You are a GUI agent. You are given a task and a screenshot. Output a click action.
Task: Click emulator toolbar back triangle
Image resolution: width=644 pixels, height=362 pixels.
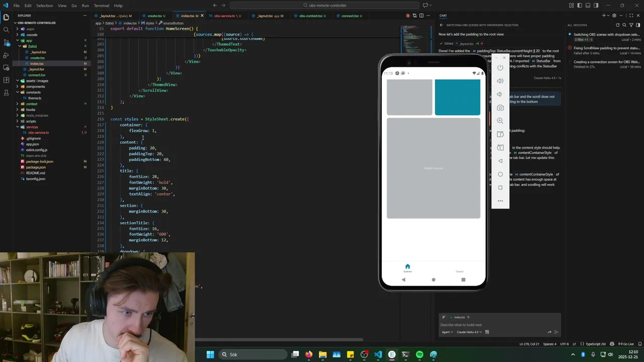click(x=500, y=161)
